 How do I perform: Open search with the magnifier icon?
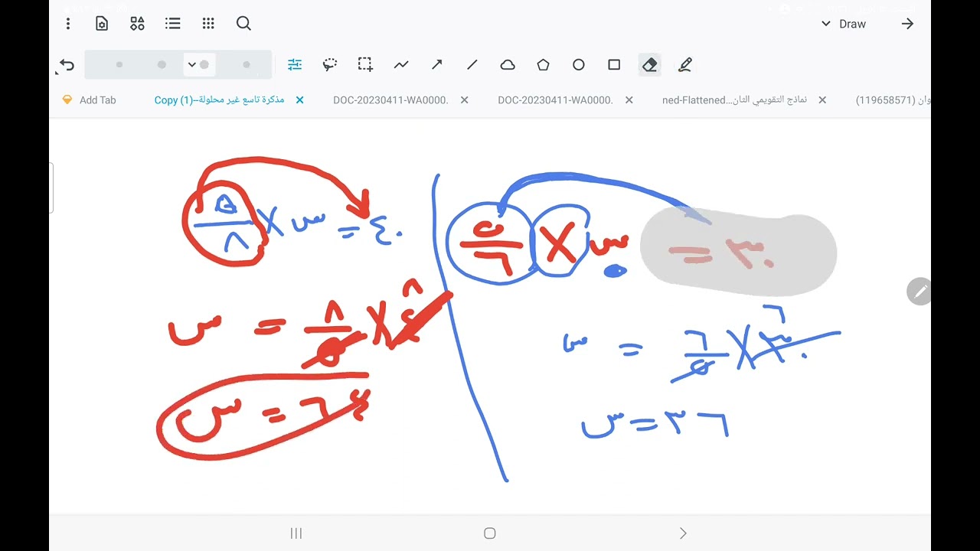(x=243, y=24)
